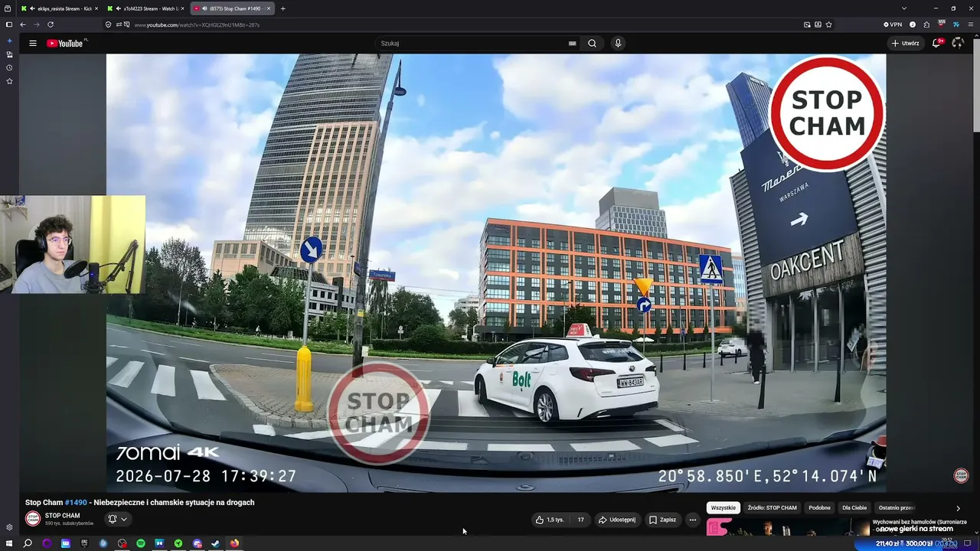This screenshot has width=980, height=551.
Task: Select the Wszystkie filter chip
Action: pos(723,507)
